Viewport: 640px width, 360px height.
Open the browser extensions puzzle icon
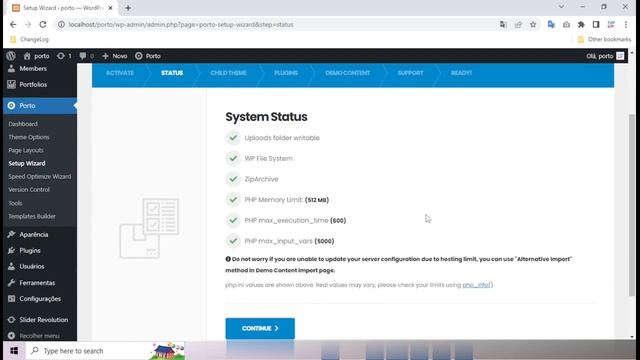click(581, 24)
